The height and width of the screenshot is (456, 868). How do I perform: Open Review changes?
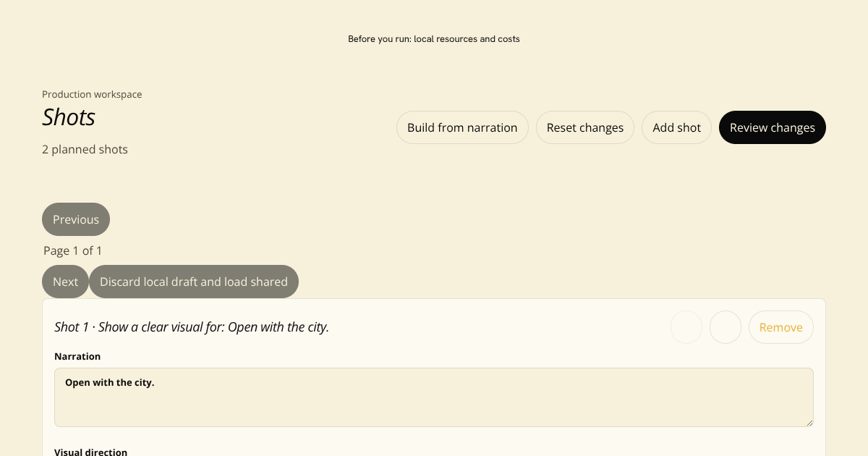click(x=773, y=127)
